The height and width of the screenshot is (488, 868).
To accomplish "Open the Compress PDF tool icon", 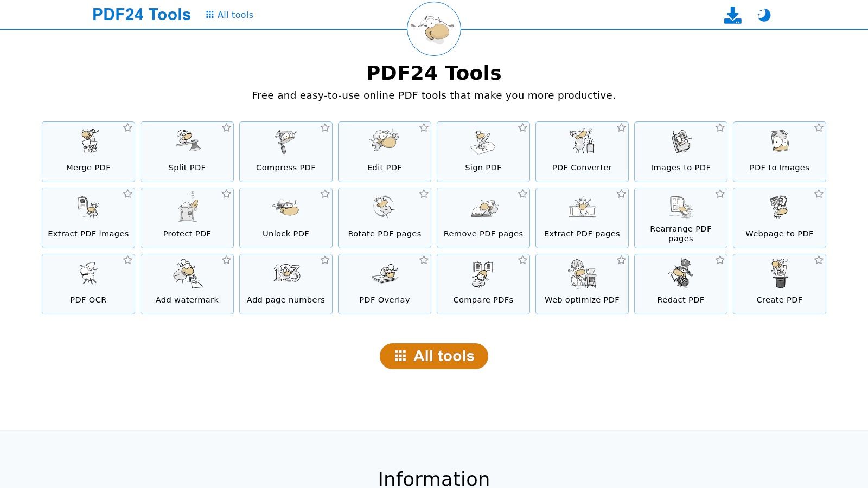I will (x=285, y=142).
